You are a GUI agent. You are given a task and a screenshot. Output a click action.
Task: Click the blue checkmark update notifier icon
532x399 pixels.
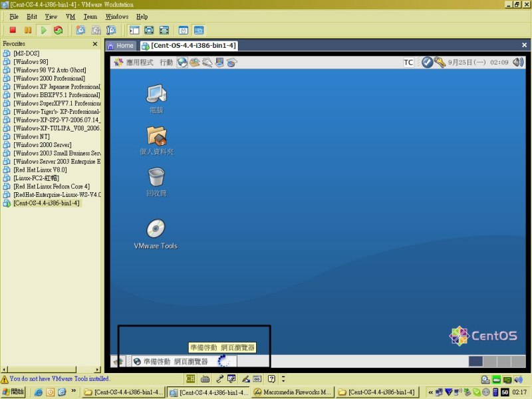point(427,63)
